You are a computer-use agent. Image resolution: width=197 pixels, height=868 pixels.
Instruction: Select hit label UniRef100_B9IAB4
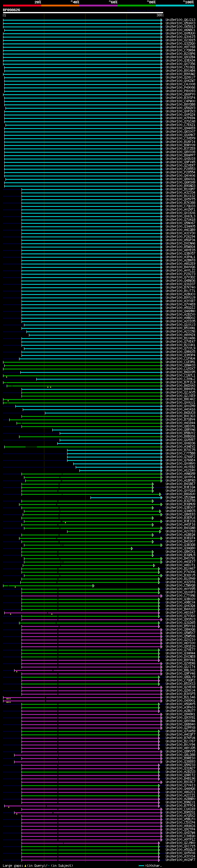tap(180, 71)
